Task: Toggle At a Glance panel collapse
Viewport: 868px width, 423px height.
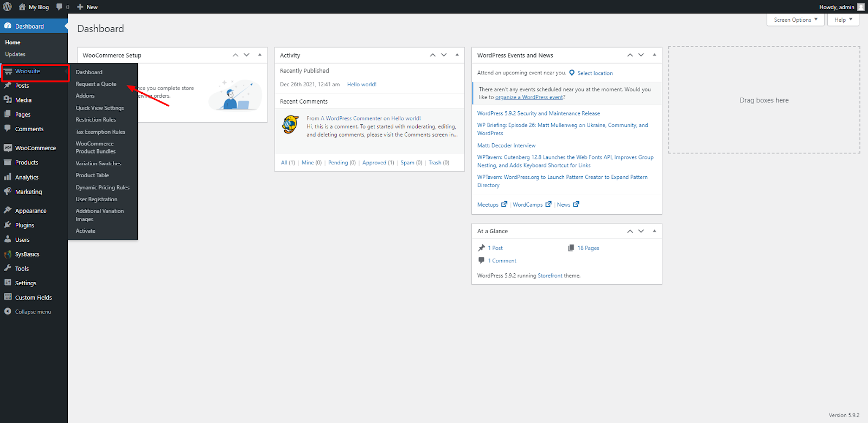Action: 654,231
